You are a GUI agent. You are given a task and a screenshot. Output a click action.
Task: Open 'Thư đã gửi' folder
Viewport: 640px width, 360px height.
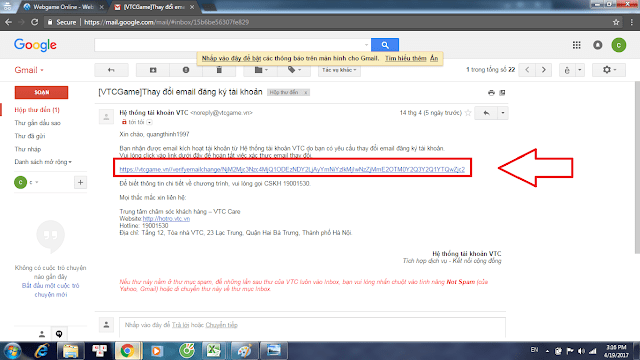click(x=30, y=136)
